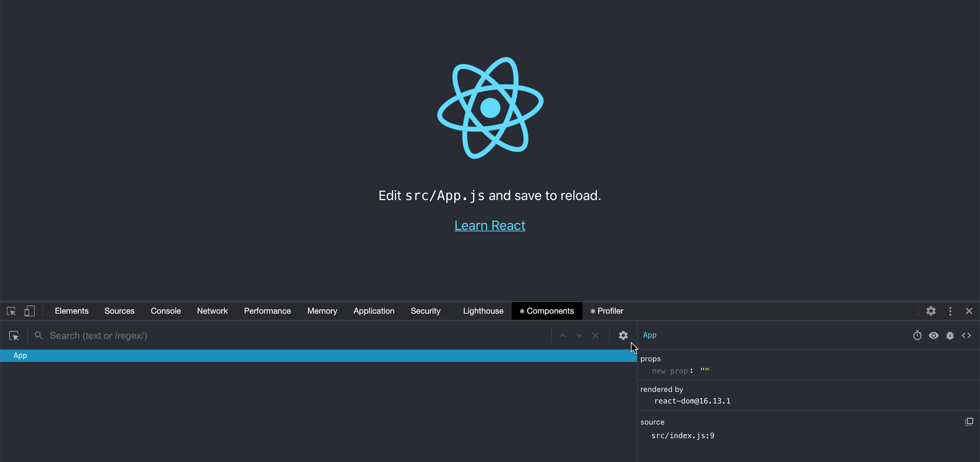
Task: View source for App element icon
Action: (x=966, y=335)
